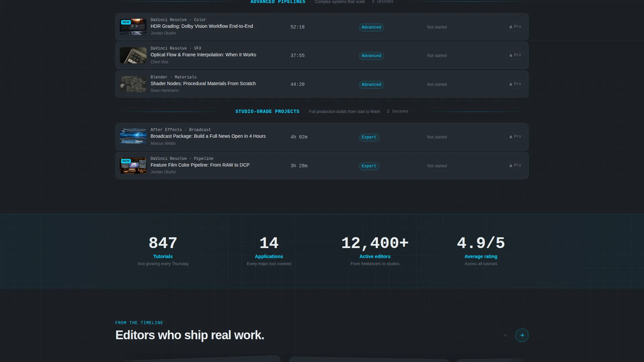Open Shader Nodes: Procedural Materials title
Viewport: 644px width, 362px height.
click(203, 83)
